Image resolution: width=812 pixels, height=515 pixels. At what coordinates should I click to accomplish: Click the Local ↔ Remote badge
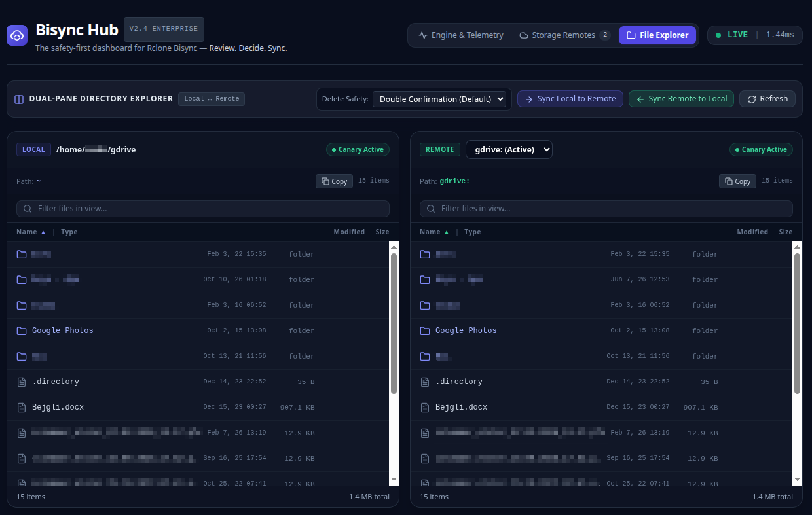tap(212, 99)
